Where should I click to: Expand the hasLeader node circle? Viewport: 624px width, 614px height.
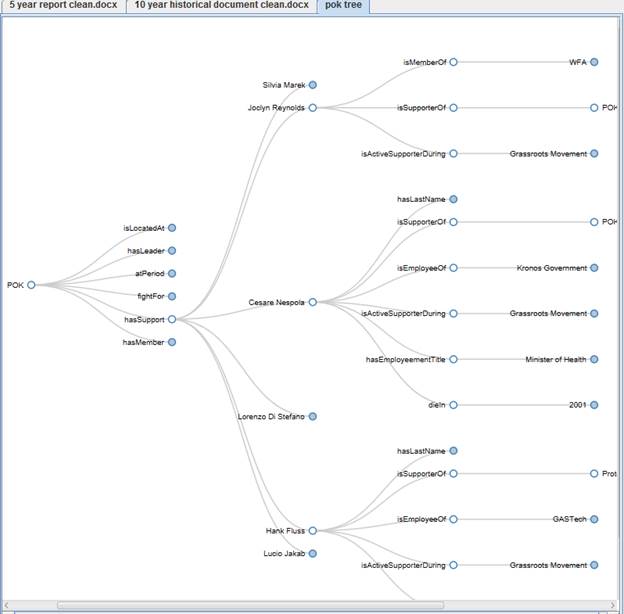click(172, 251)
